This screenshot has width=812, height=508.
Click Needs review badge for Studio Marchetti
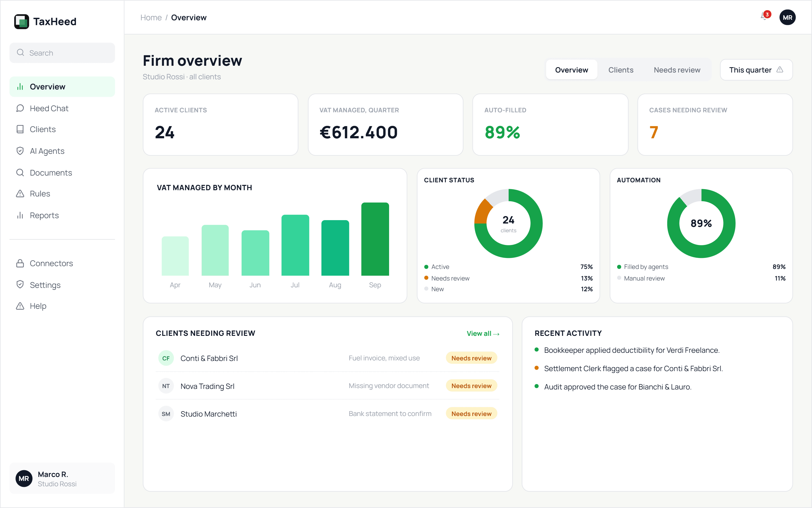click(x=471, y=413)
